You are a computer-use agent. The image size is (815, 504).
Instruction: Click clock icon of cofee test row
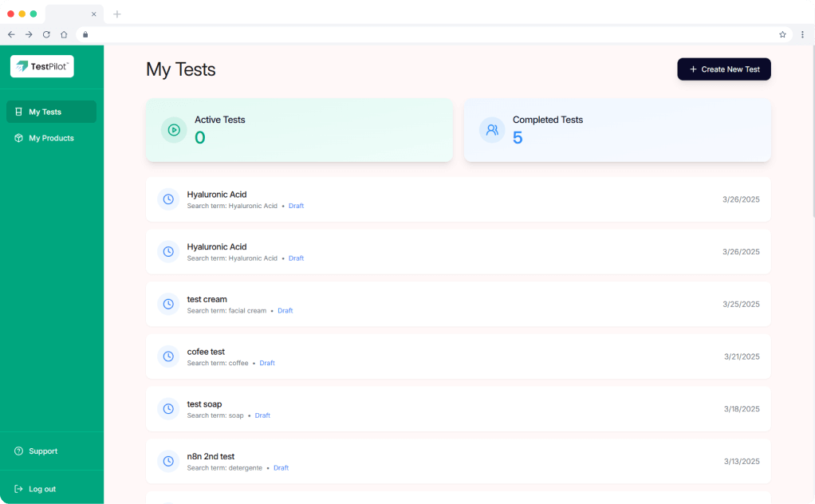coord(168,356)
